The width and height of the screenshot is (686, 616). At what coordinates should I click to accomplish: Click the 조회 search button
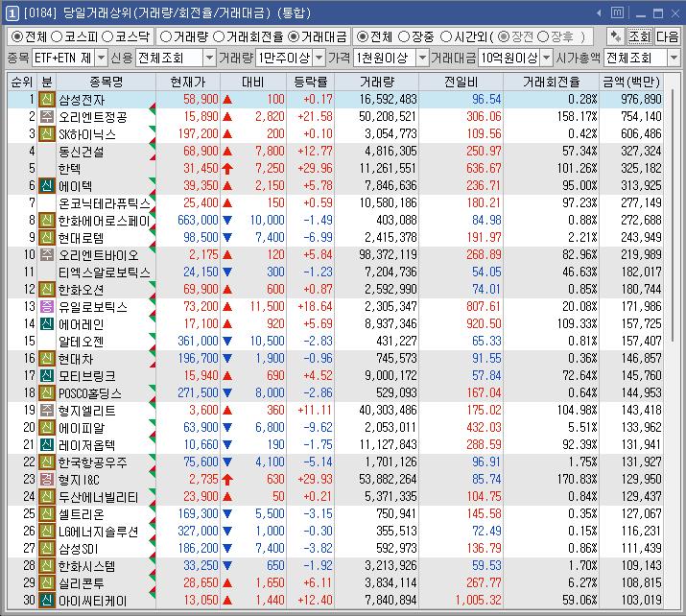click(639, 36)
